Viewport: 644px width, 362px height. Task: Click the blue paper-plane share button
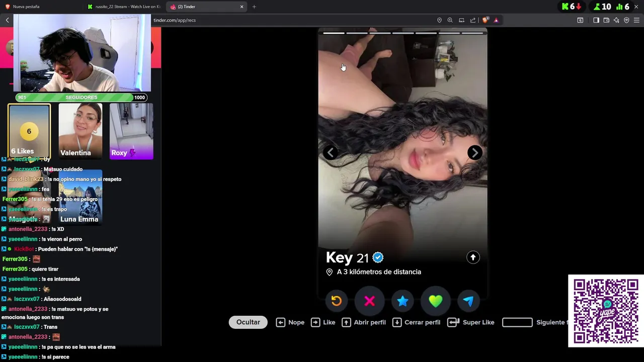tap(468, 301)
